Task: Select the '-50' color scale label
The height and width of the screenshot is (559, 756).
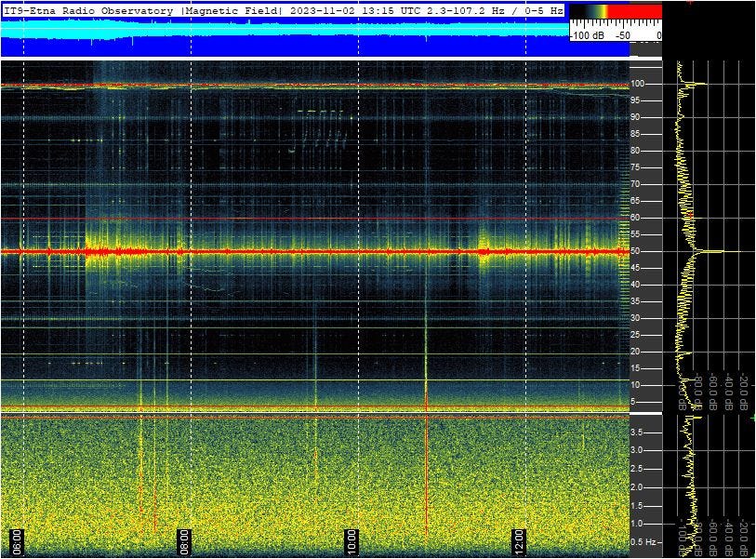Action: [622, 35]
